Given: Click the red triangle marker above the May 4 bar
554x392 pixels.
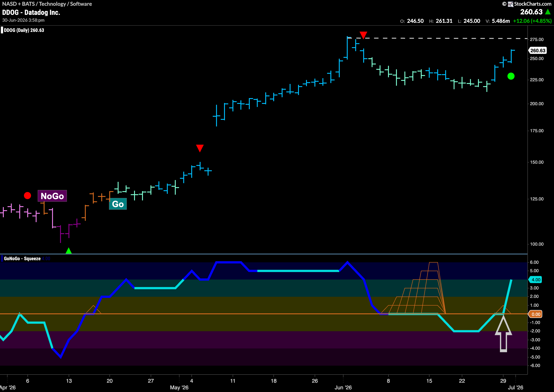Looking at the screenshot, I should 200,148.
